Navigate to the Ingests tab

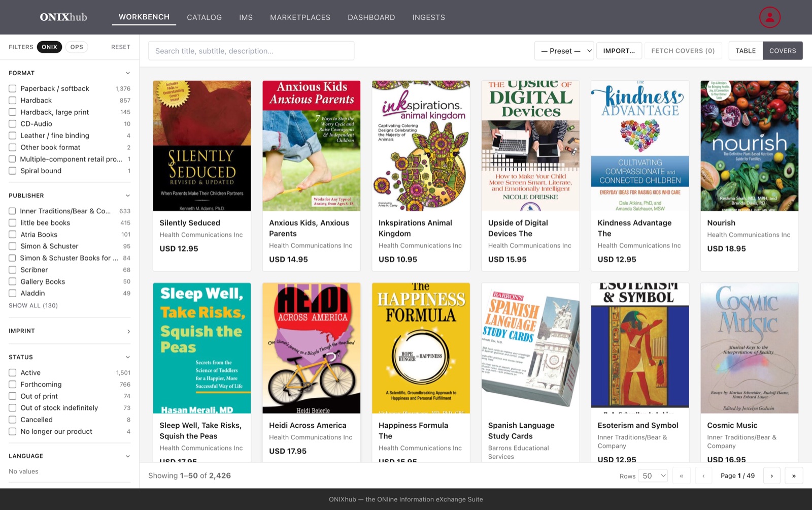tap(428, 17)
